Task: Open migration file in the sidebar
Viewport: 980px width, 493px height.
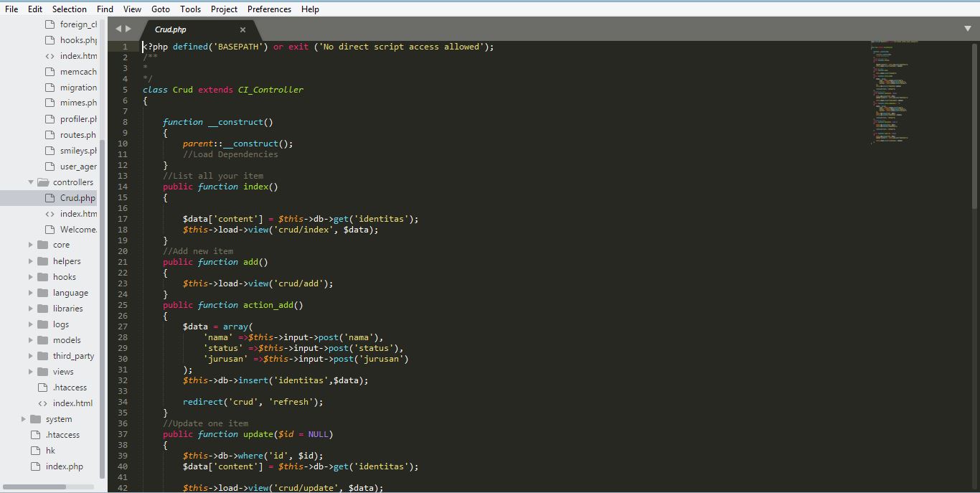Action: [x=78, y=88]
